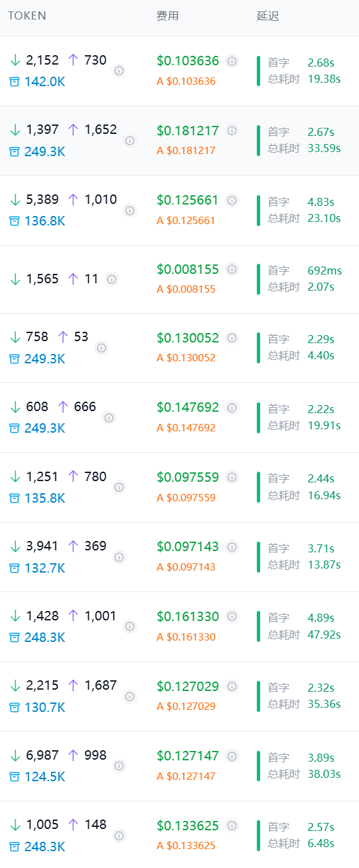
Task: Click cache icon beside 135.8K
Action: click(x=15, y=498)
